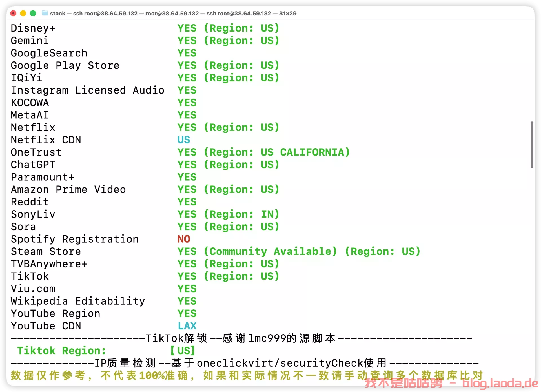
Task: Click the blue US value for Netflix CDN
Action: pyautogui.click(x=184, y=140)
